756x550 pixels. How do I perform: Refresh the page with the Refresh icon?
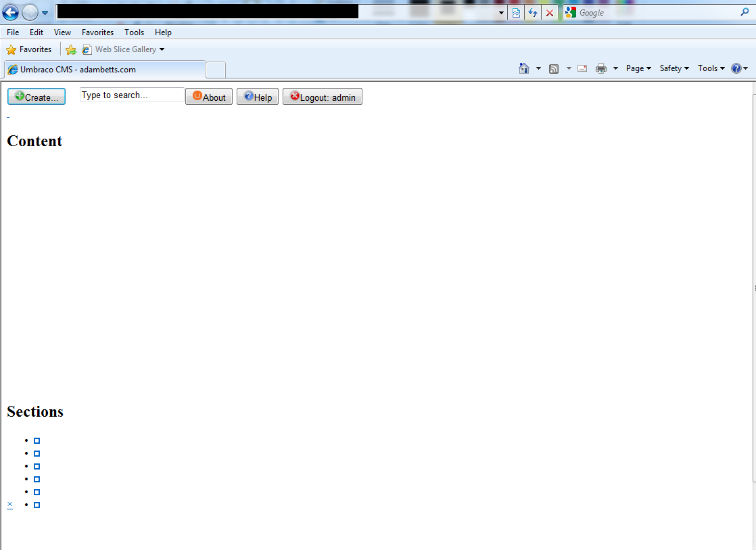point(533,13)
